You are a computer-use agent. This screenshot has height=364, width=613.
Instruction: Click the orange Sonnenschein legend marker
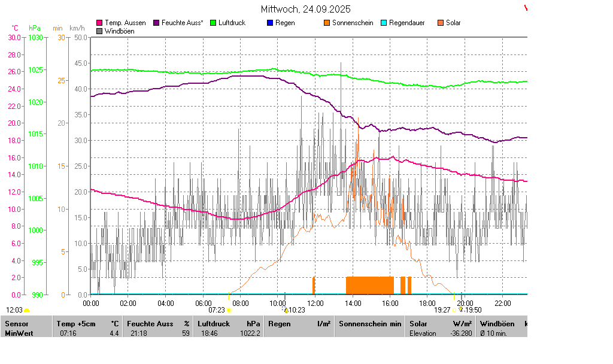pyautogui.click(x=327, y=23)
